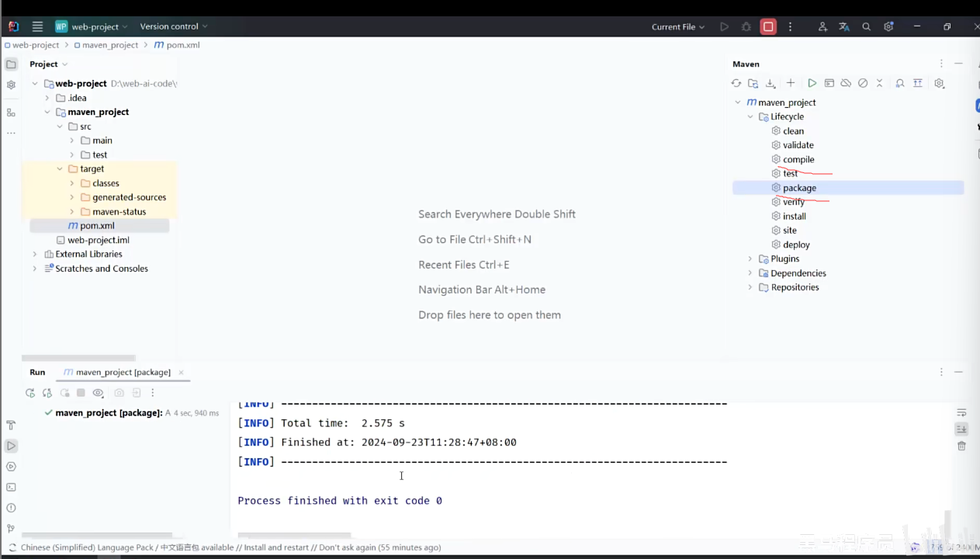Click pom.xml in the breadcrumb bar
Viewport: 980px width, 559px height.
177,45
